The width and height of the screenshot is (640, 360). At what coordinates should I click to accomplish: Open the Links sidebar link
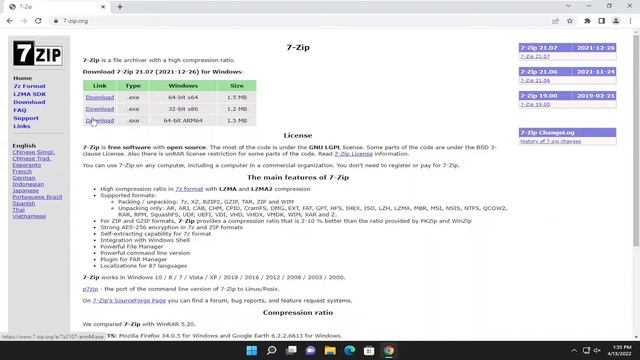[22, 126]
